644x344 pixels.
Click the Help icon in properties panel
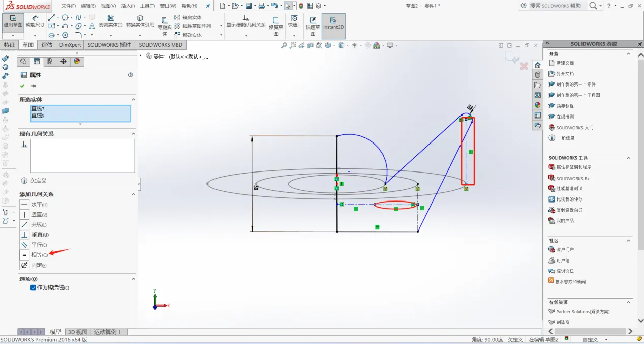click(x=131, y=75)
